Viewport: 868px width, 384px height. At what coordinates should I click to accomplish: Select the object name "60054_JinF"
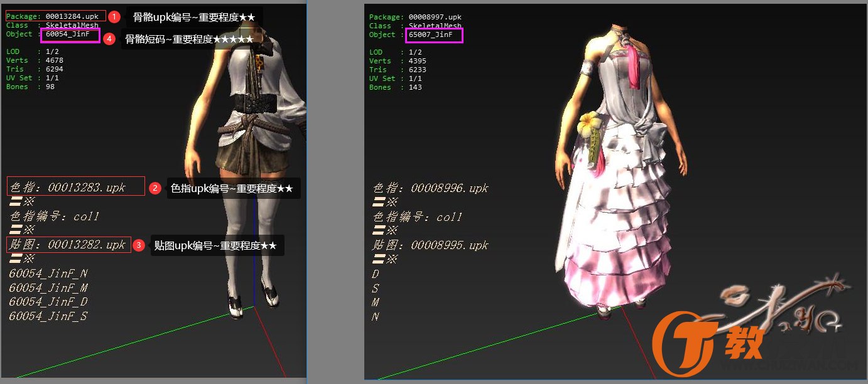68,34
